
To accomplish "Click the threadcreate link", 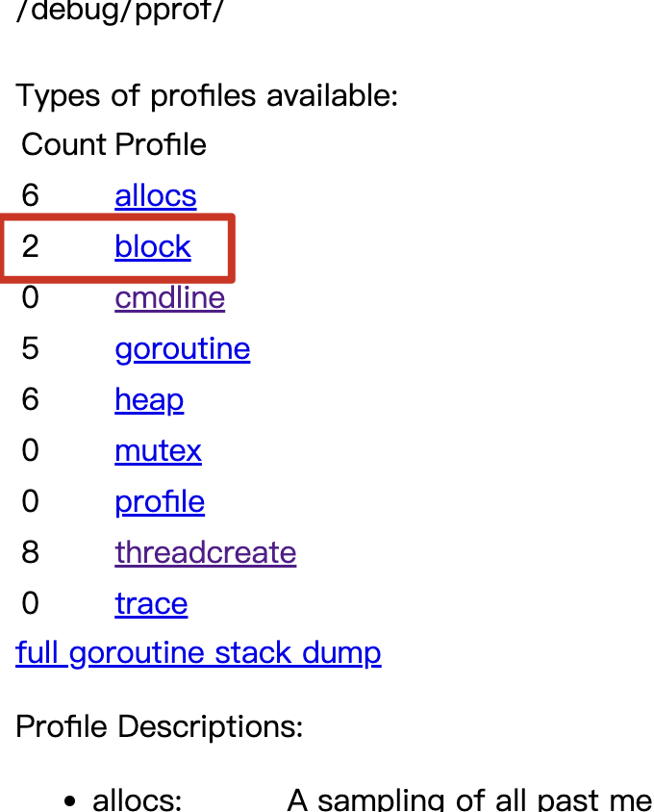I will point(205,552).
